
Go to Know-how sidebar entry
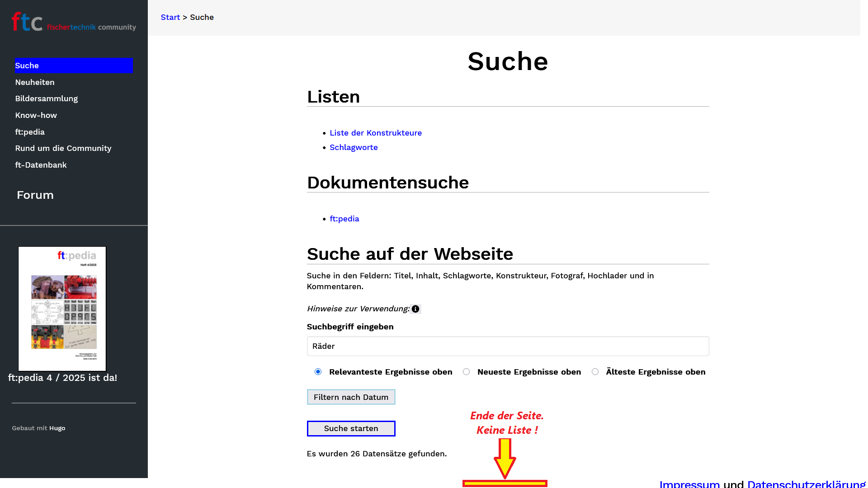pyautogui.click(x=36, y=115)
